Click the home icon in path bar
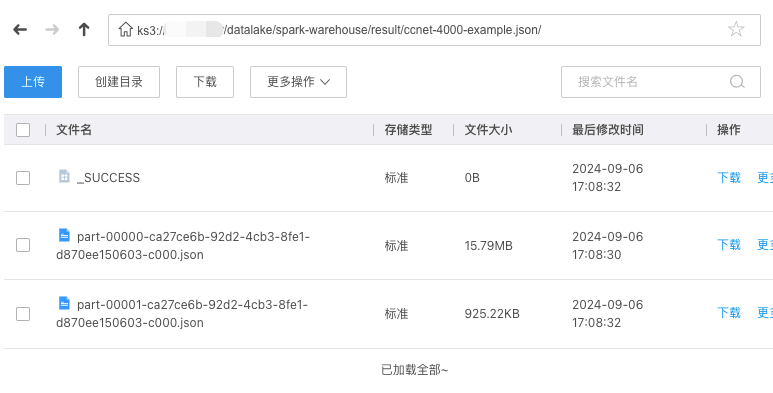 click(125, 30)
